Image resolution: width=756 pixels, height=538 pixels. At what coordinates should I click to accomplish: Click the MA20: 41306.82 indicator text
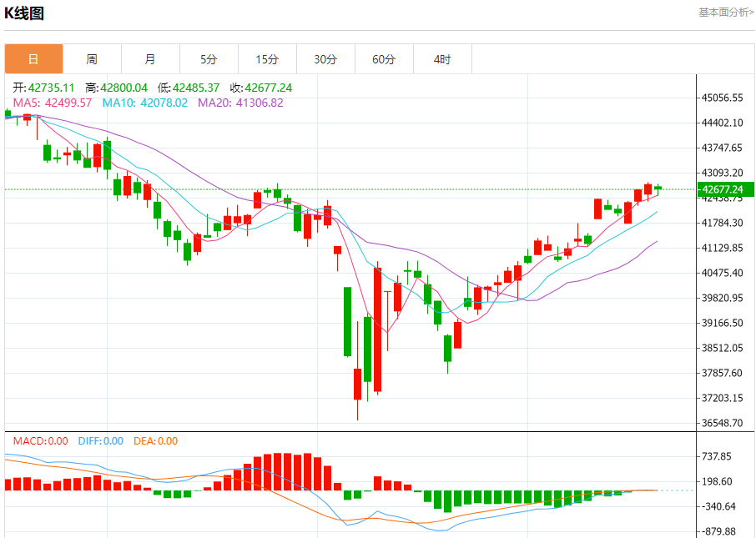[x=240, y=103]
